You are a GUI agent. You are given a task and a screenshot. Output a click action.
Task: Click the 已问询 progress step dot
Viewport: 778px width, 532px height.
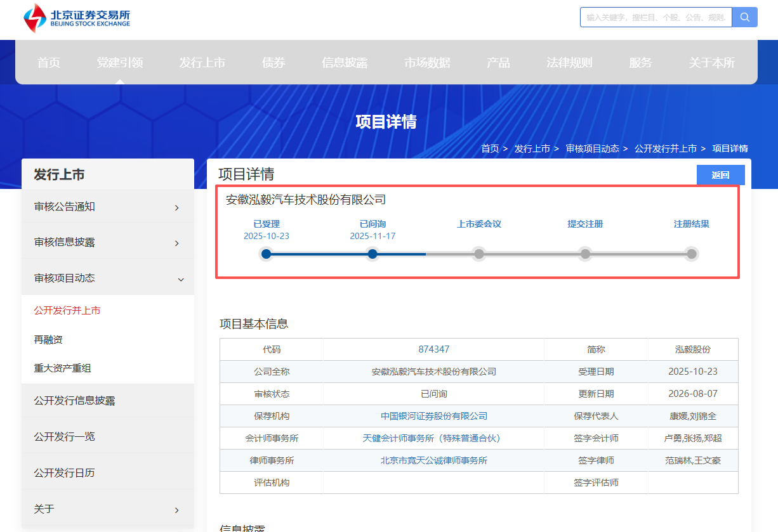[x=373, y=254]
